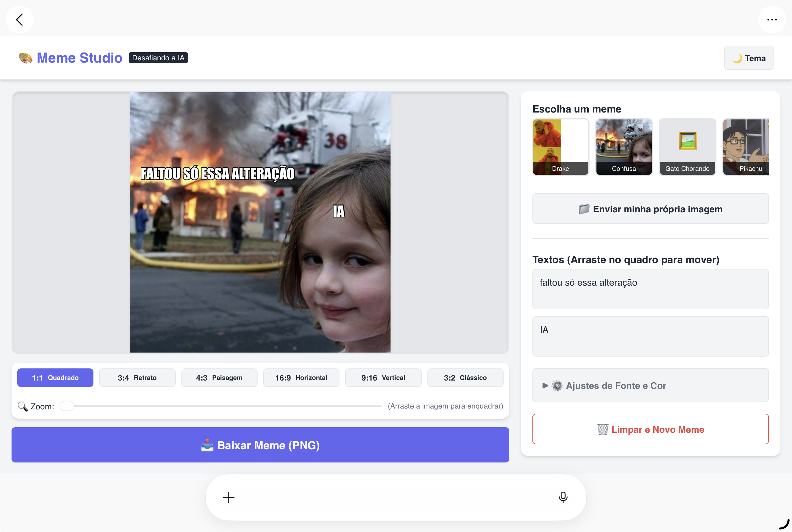792x532 pixels.
Task: Choose the Drake meme template
Action: (x=561, y=147)
